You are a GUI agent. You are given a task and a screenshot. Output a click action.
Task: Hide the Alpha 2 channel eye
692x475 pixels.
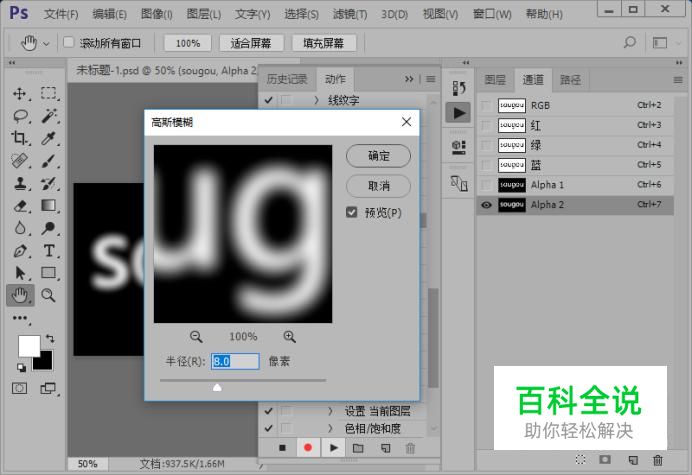pos(486,205)
